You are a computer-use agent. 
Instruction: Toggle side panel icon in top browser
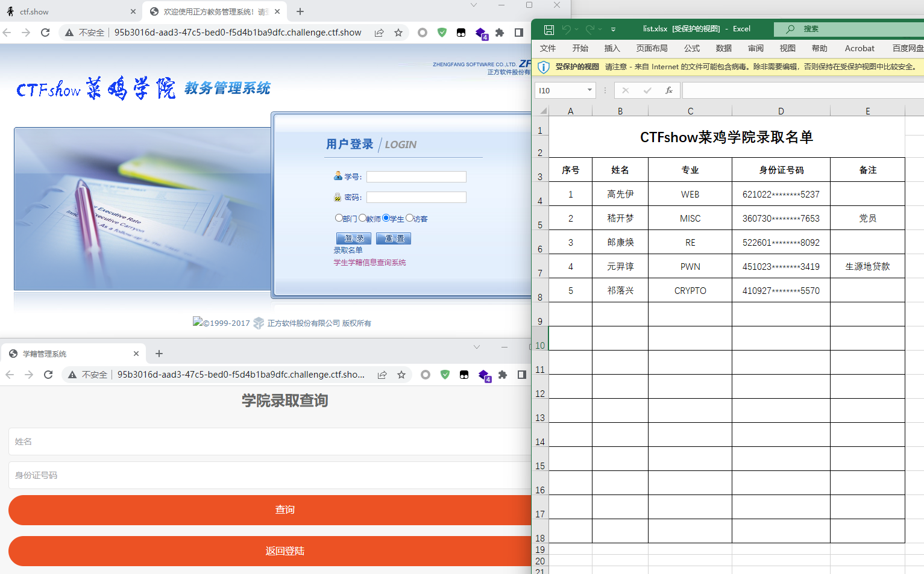pos(519,33)
